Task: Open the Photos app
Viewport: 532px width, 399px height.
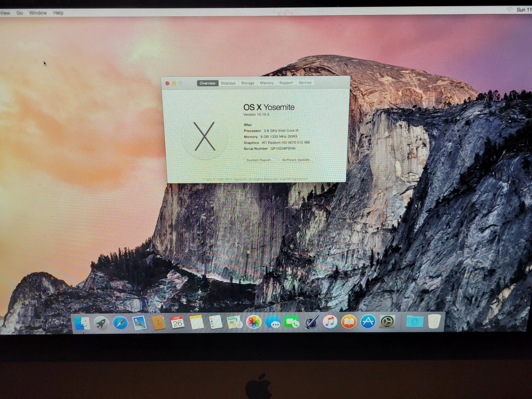Action: [x=254, y=323]
